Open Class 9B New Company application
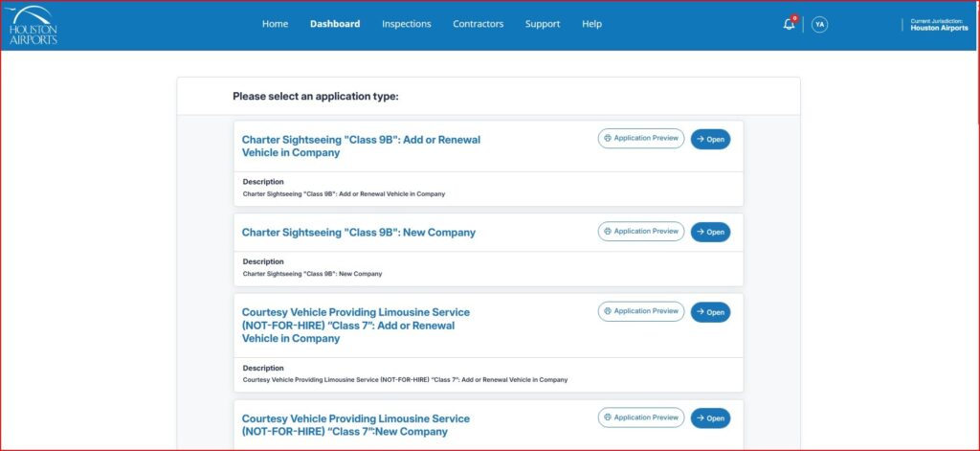Screen dimensions: 980x451 pyautogui.click(x=710, y=232)
